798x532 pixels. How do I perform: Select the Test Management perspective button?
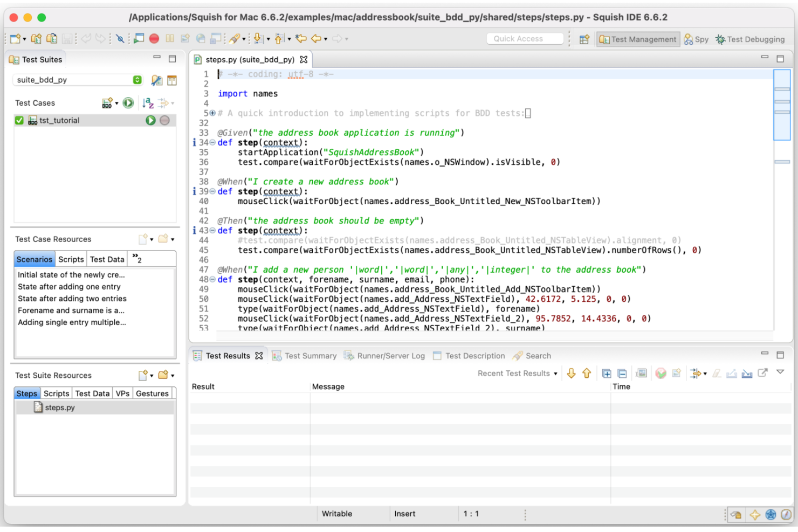pyautogui.click(x=638, y=39)
